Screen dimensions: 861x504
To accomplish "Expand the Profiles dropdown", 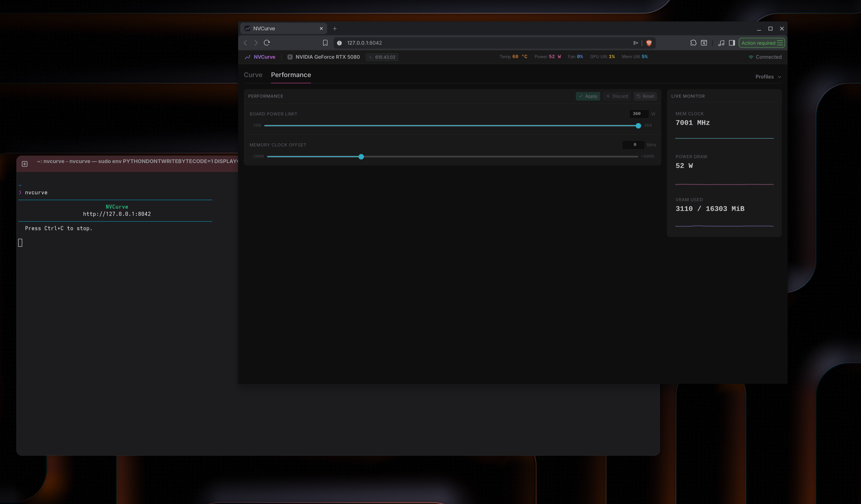I will [768, 77].
